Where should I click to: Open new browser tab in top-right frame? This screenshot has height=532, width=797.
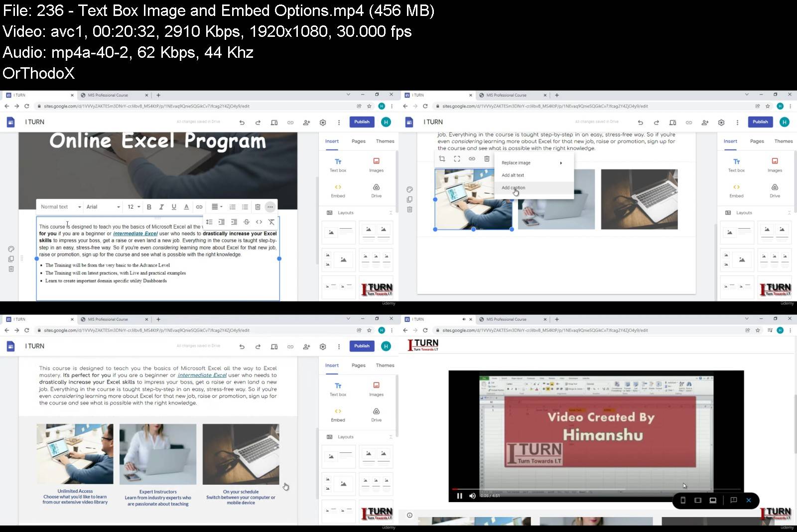click(x=557, y=95)
